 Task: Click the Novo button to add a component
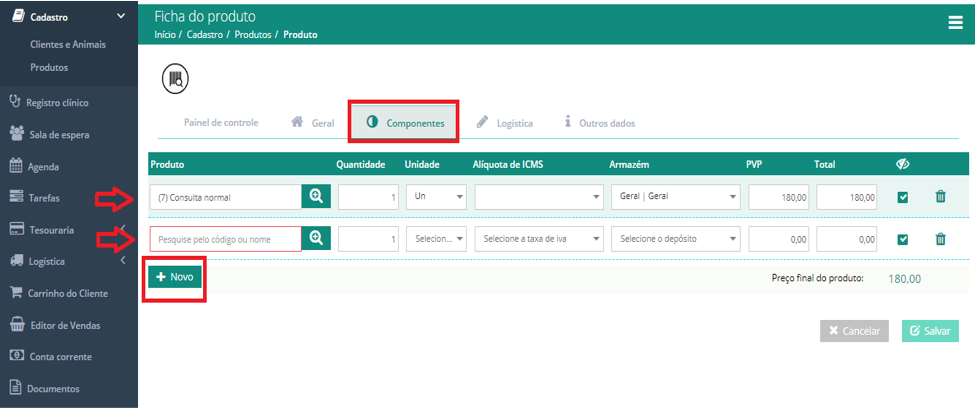tap(175, 277)
